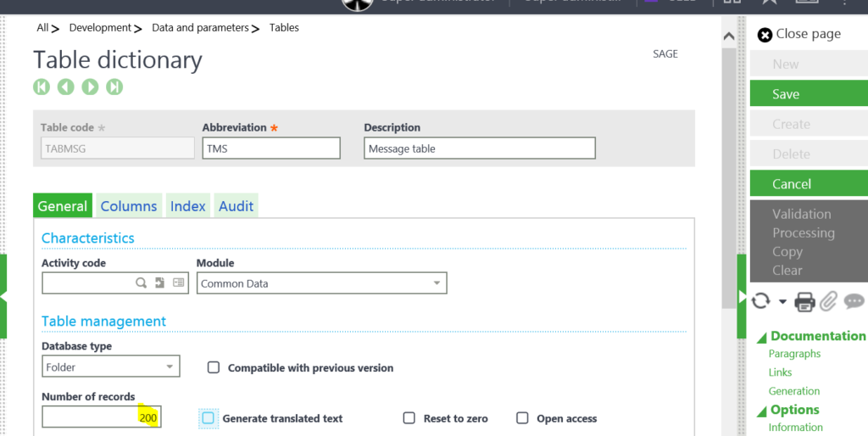
Task: Click the paperclip attachments icon
Action: point(828,301)
